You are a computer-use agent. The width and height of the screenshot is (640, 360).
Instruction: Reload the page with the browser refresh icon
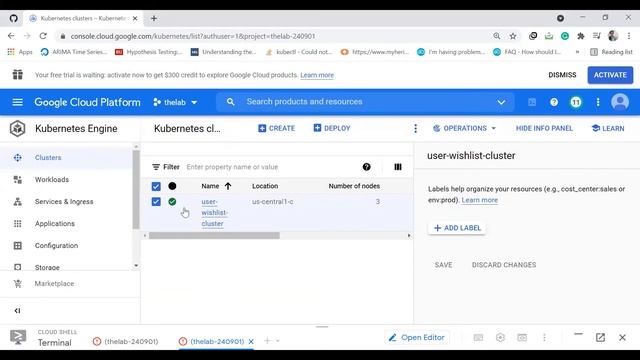pyautogui.click(x=43, y=36)
